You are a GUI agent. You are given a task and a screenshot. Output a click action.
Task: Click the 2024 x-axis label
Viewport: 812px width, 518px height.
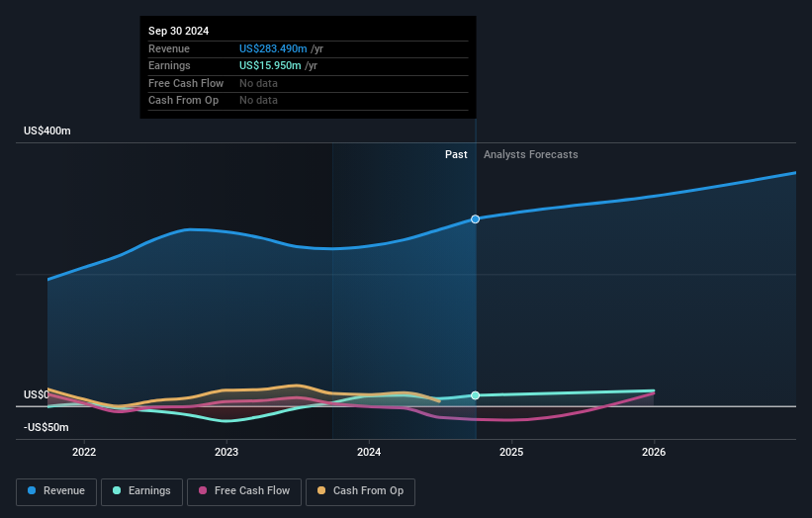tap(369, 453)
